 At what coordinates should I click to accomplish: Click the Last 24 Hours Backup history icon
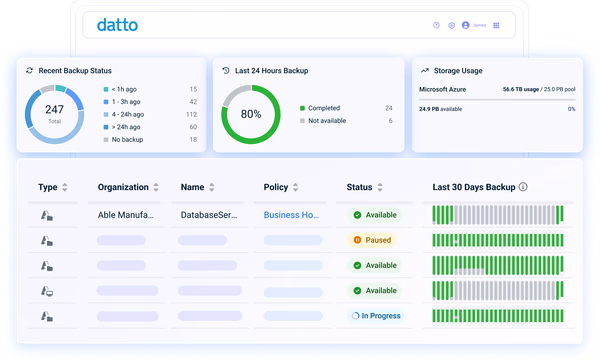(x=226, y=70)
